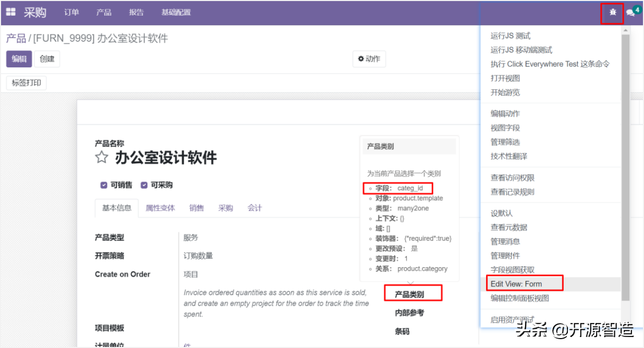
Task: Click 'product.category' relation in tooltip
Action: point(422,269)
